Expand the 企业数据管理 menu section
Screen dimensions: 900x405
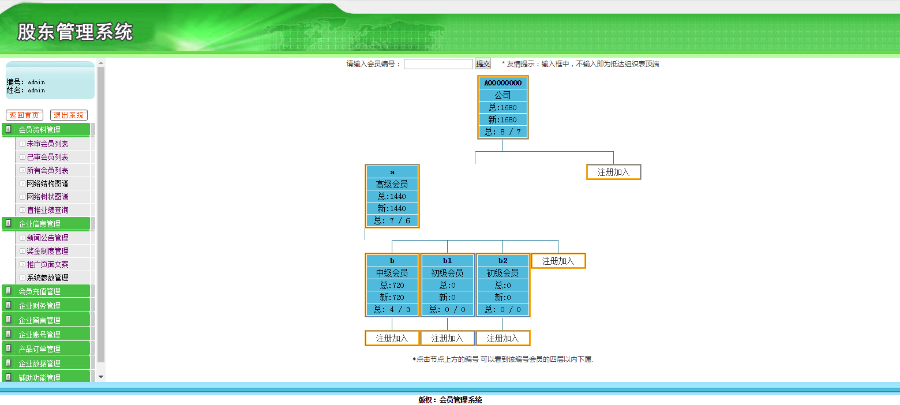(x=46, y=363)
